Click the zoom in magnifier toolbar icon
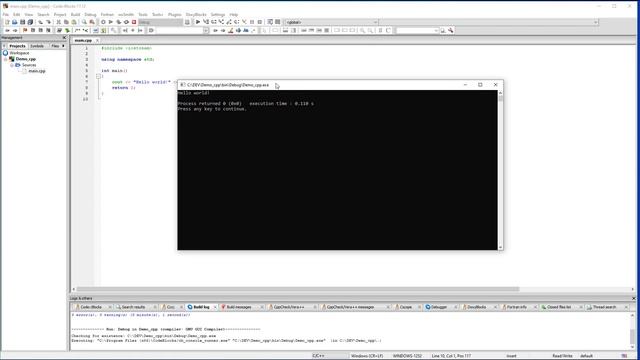 pos(362,31)
